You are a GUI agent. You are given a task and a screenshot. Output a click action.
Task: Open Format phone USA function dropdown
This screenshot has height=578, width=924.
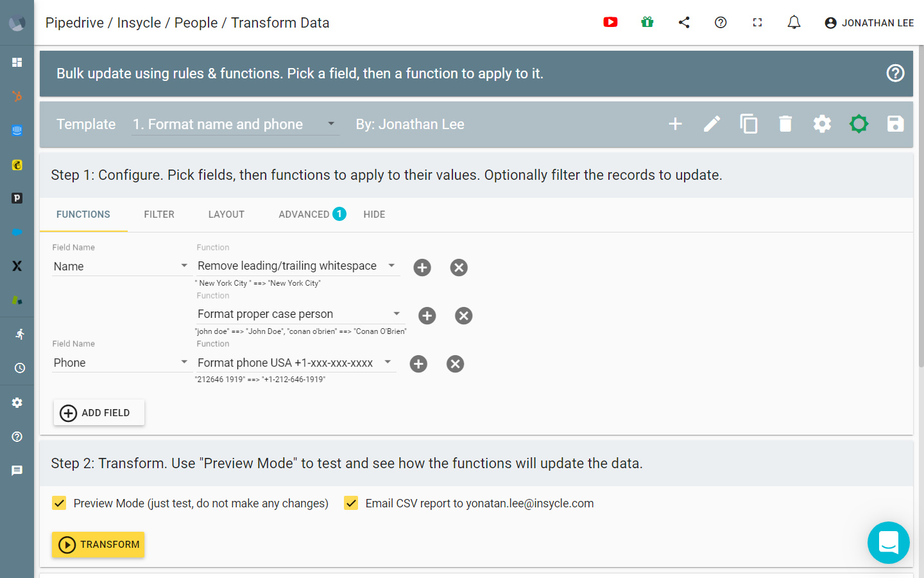pyautogui.click(x=295, y=363)
